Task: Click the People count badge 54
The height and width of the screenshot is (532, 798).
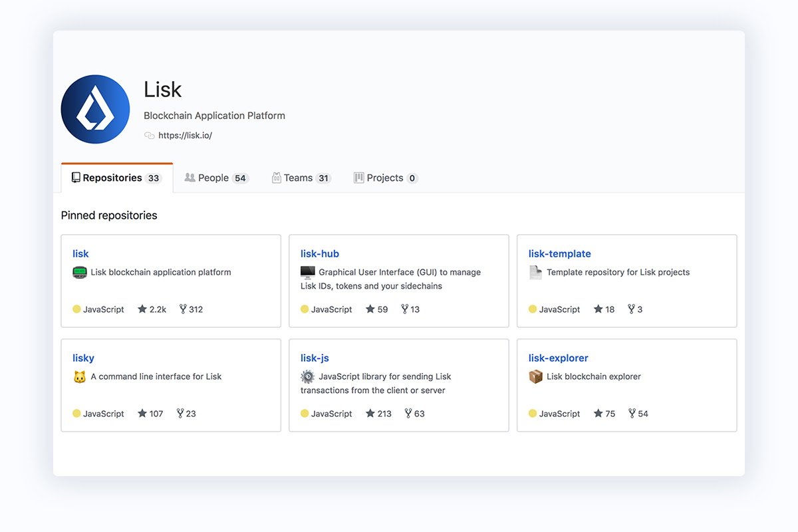Action: [240, 178]
